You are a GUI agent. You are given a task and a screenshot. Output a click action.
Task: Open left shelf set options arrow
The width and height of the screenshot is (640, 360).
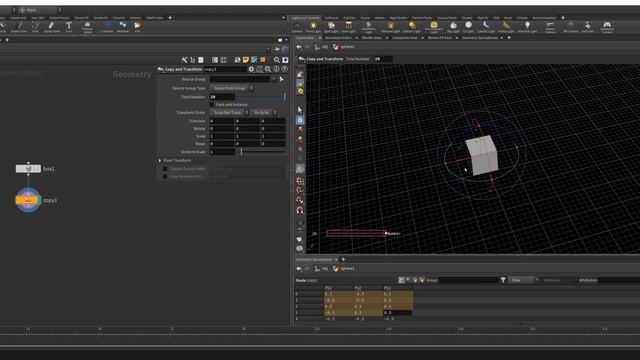[283, 18]
